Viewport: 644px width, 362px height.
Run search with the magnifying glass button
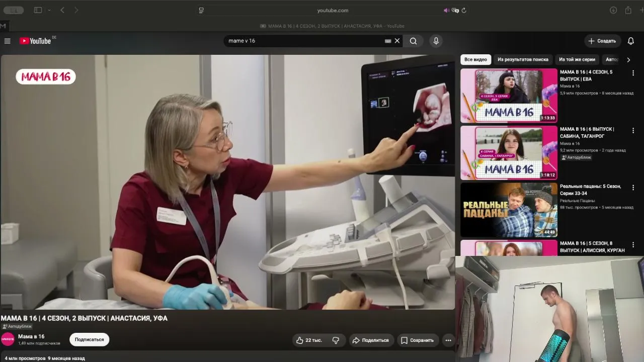[x=413, y=41]
